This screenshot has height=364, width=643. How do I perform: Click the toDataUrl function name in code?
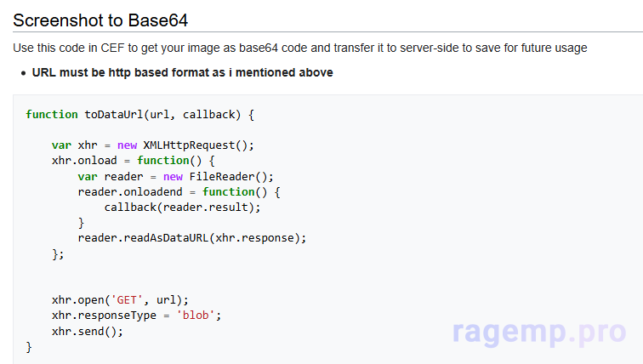pos(114,114)
